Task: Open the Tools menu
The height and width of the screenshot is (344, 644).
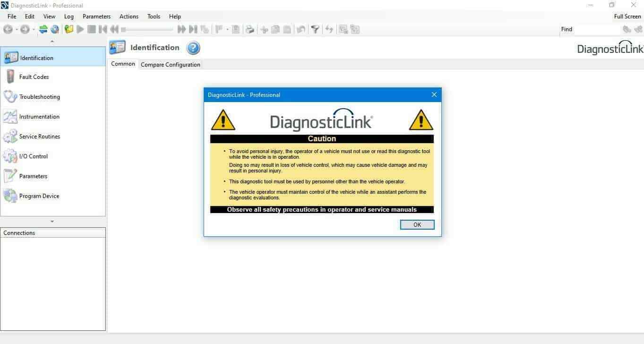Action: 154,16
